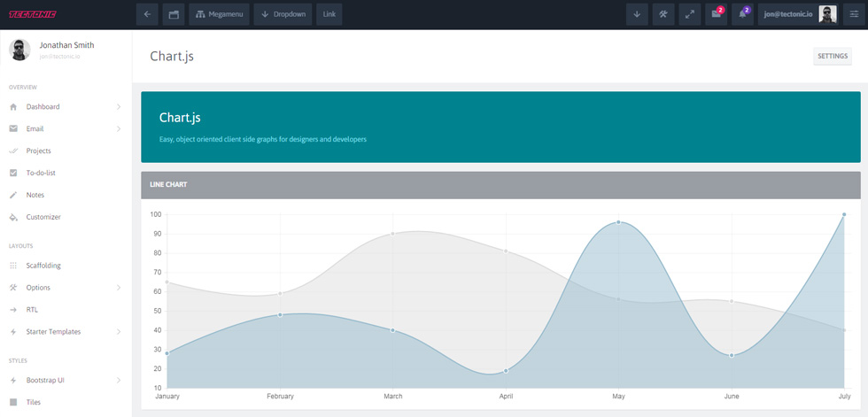Click the Email envelope icon in sidebar
Screen dimensions: 868x417
point(13,129)
